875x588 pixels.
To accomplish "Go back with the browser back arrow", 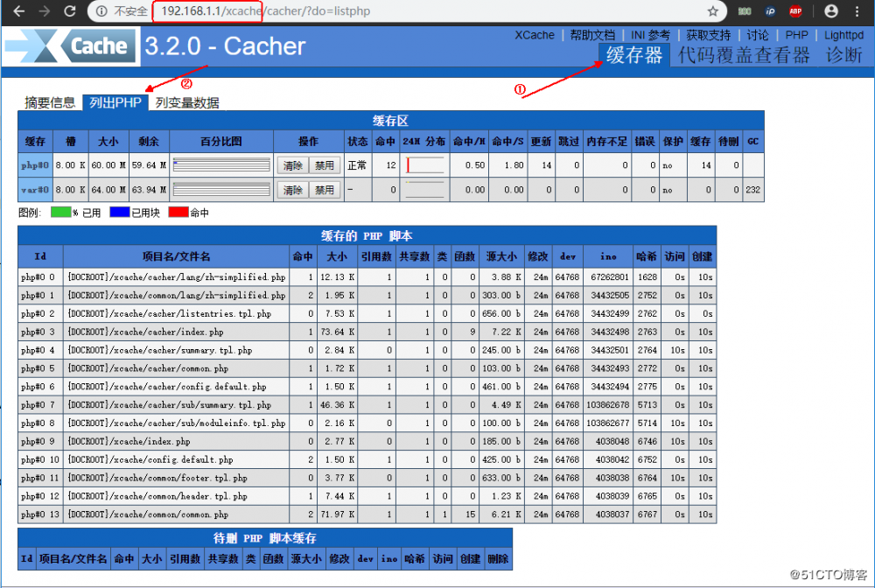I will coord(18,11).
